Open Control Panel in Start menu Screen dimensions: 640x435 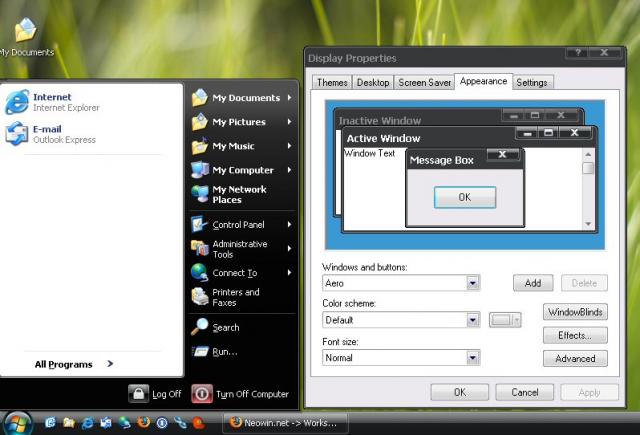(242, 224)
